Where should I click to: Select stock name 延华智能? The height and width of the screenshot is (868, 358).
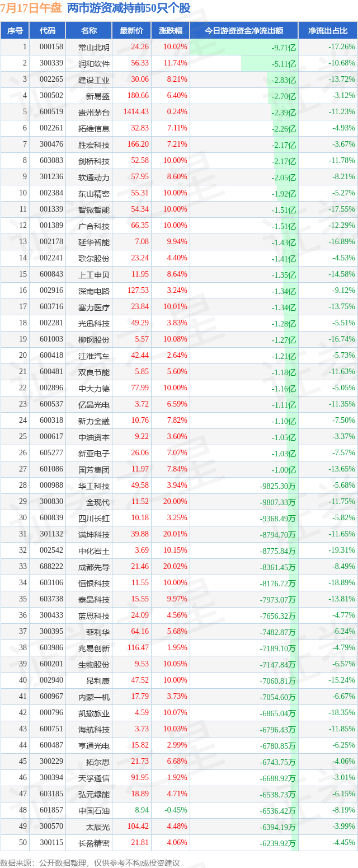coord(94,242)
